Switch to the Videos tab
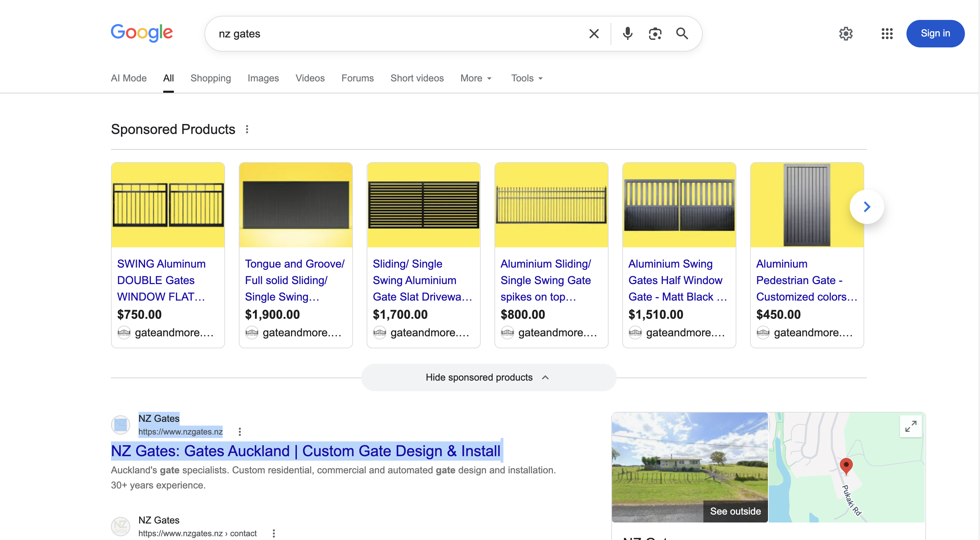 pyautogui.click(x=310, y=78)
